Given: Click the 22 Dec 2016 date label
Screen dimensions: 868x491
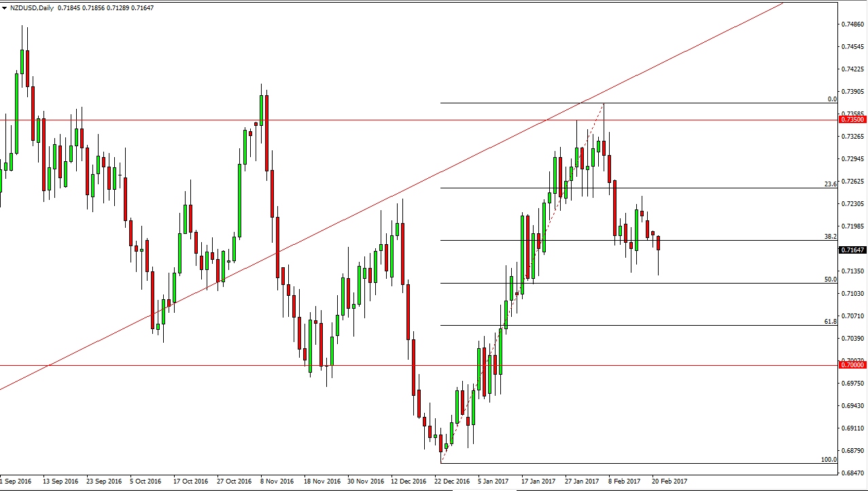Looking at the screenshot, I should pos(451,481).
